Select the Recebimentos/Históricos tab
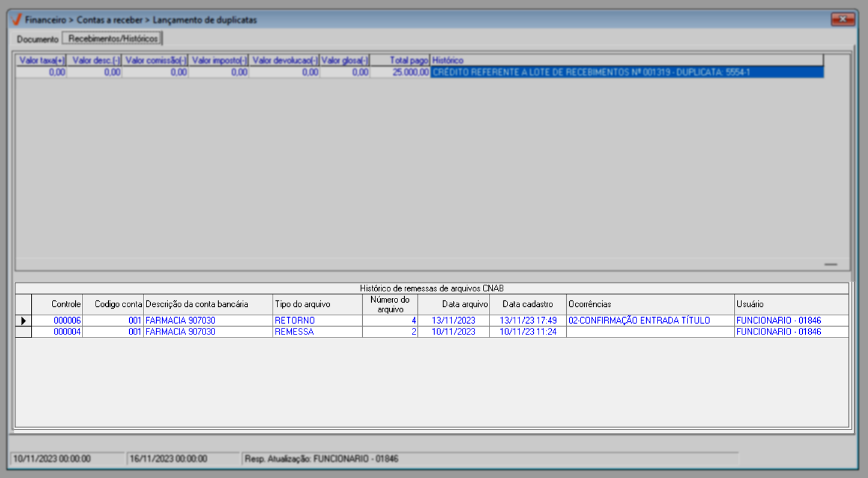The image size is (868, 478). [113, 39]
